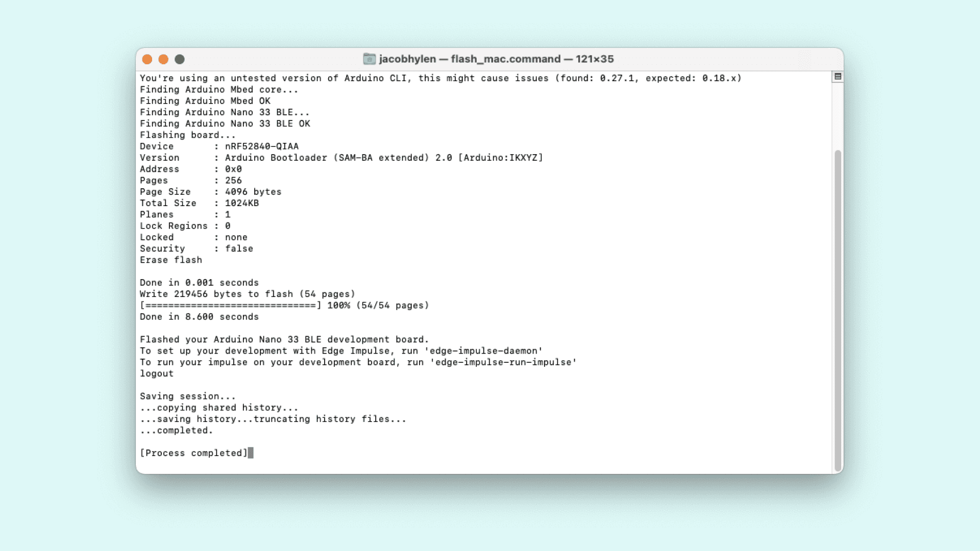Close the flash_mac.command terminal window
The height and width of the screenshot is (551, 980).
pyautogui.click(x=147, y=59)
